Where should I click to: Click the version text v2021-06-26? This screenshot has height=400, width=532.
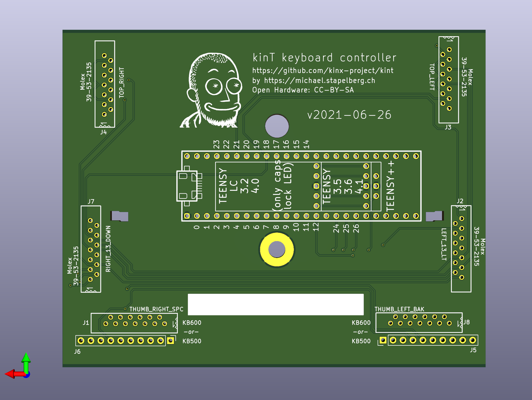[349, 115]
